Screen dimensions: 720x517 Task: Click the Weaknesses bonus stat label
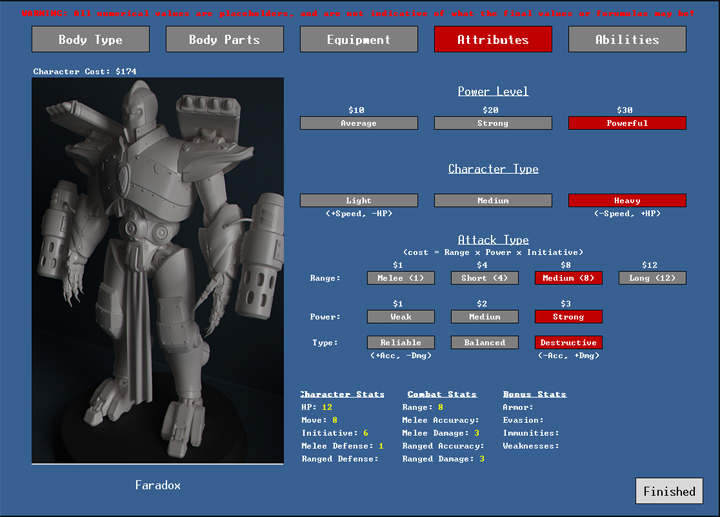click(531, 445)
